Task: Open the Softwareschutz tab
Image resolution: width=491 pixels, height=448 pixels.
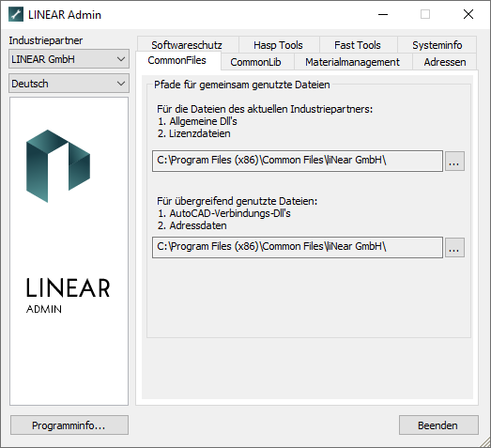Action: (187, 45)
